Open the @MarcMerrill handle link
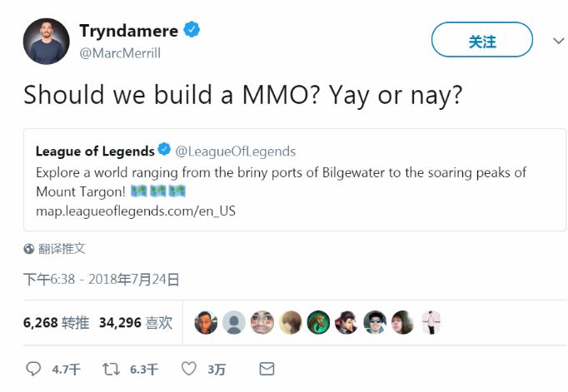This screenshot has height=392, width=568. (x=120, y=53)
